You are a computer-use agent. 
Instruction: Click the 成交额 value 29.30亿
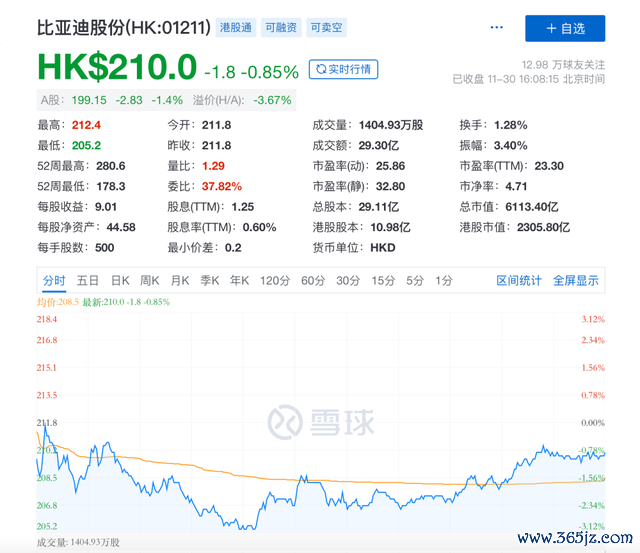click(378, 145)
